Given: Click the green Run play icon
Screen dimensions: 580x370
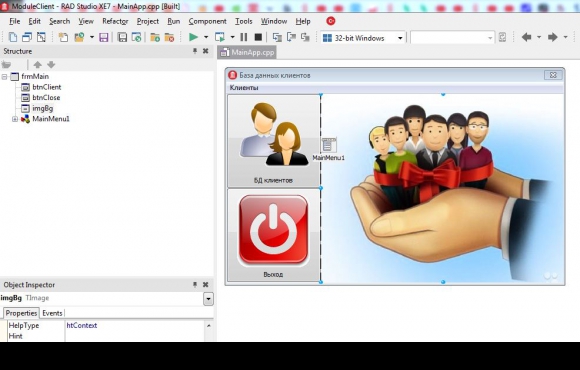Looking at the screenshot, I should [193, 37].
